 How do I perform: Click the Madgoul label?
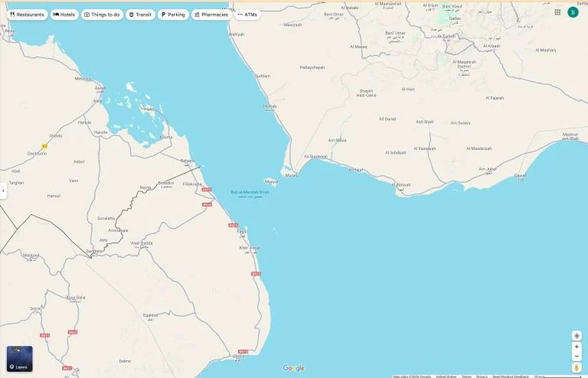coord(31,256)
